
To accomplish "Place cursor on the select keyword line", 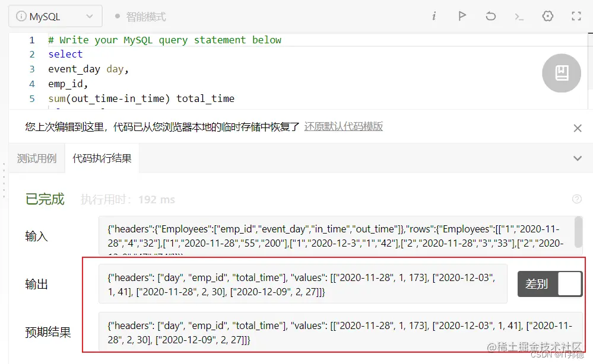I will click(65, 55).
